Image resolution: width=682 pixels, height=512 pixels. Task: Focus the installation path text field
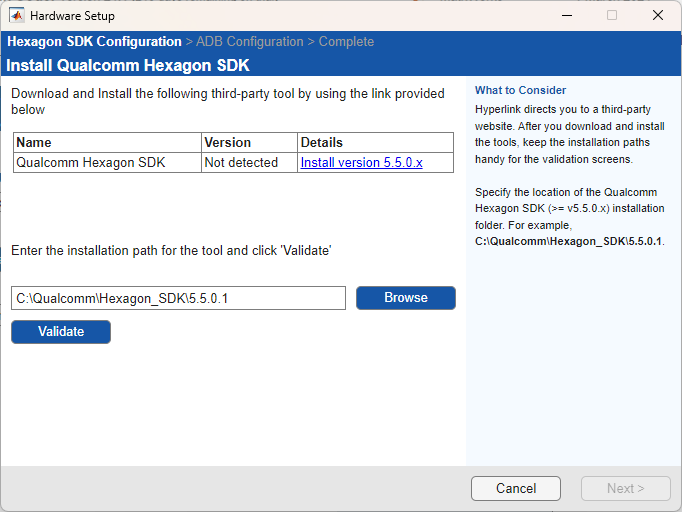tap(178, 298)
